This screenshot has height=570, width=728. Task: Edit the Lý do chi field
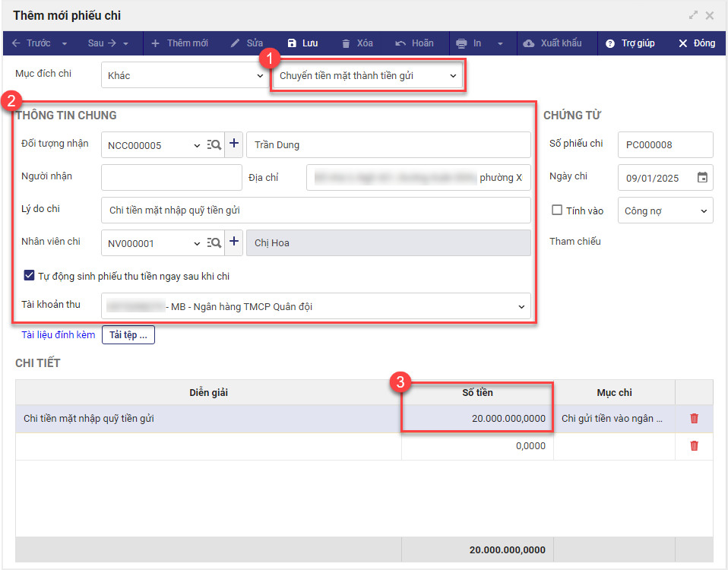(316, 211)
